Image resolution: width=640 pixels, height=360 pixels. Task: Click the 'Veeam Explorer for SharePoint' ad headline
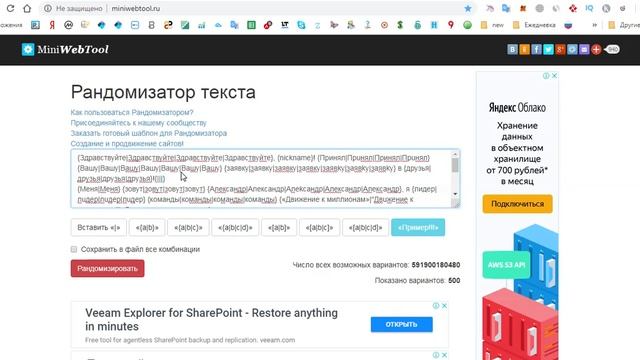211,320
